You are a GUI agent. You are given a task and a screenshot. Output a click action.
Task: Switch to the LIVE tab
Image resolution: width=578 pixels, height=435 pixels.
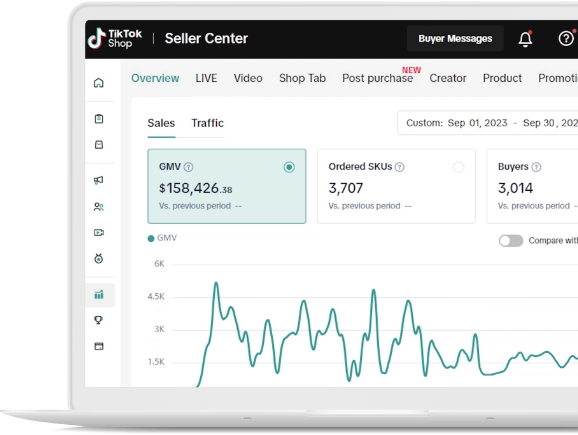206,78
